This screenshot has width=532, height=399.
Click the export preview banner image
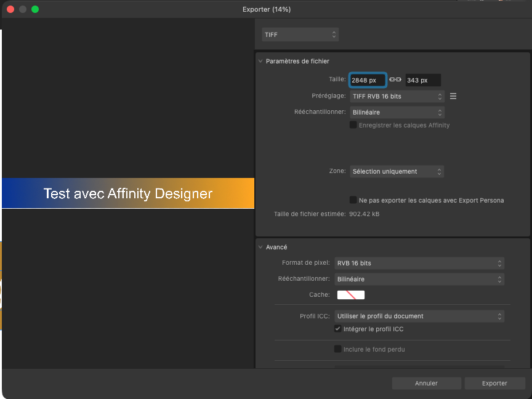(128, 193)
